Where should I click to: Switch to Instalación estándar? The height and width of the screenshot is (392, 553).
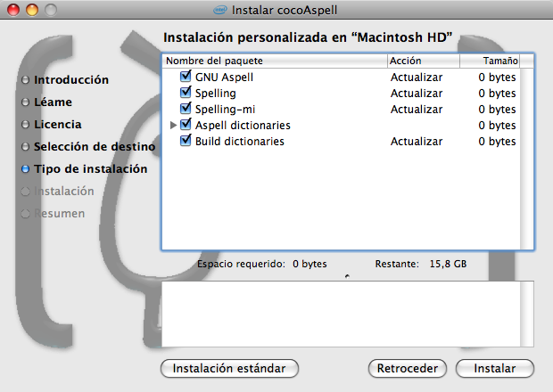coord(229,369)
